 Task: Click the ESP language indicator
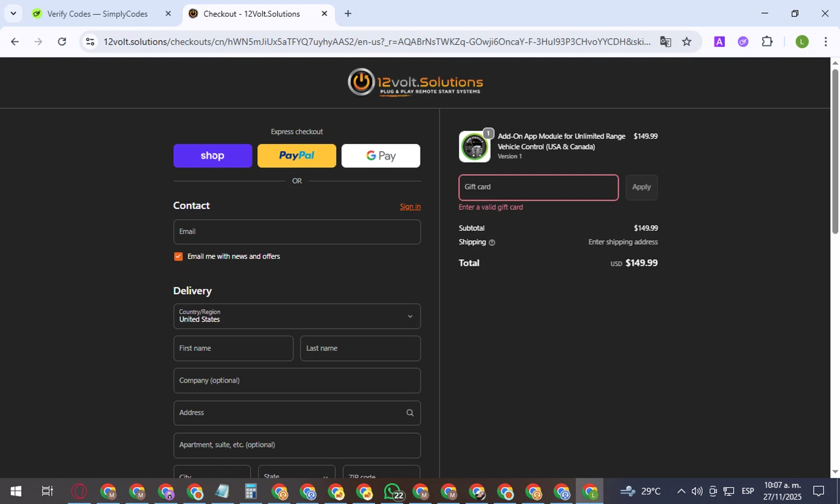[x=748, y=491]
